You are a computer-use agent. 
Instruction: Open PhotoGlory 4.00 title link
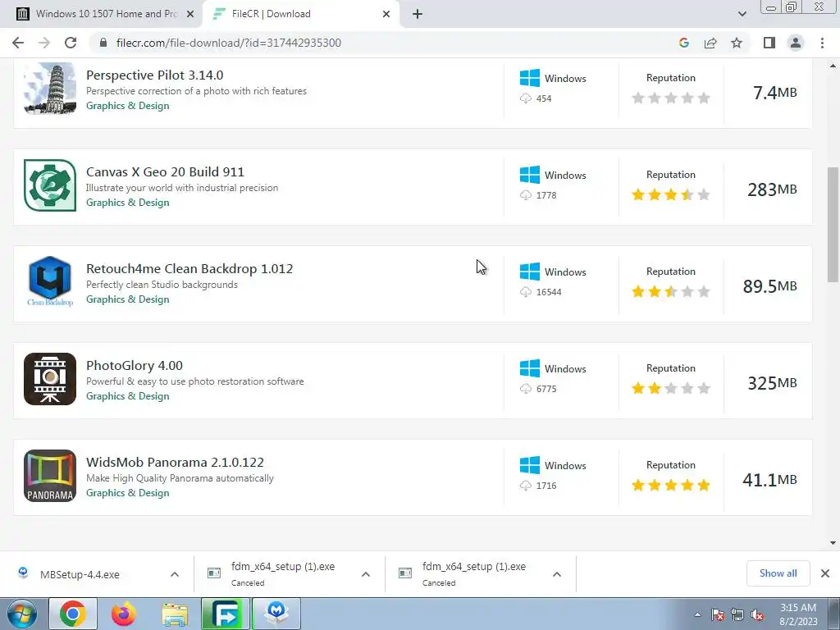click(x=135, y=365)
